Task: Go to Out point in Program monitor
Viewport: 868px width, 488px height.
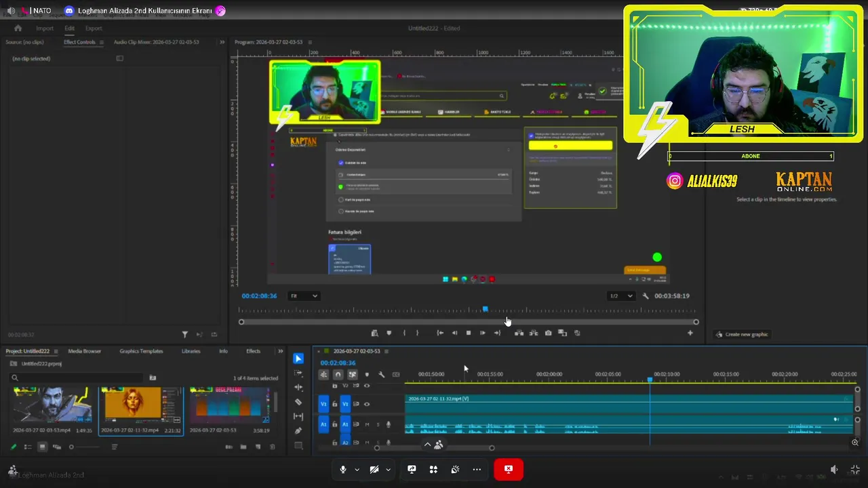Action: tap(497, 333)
